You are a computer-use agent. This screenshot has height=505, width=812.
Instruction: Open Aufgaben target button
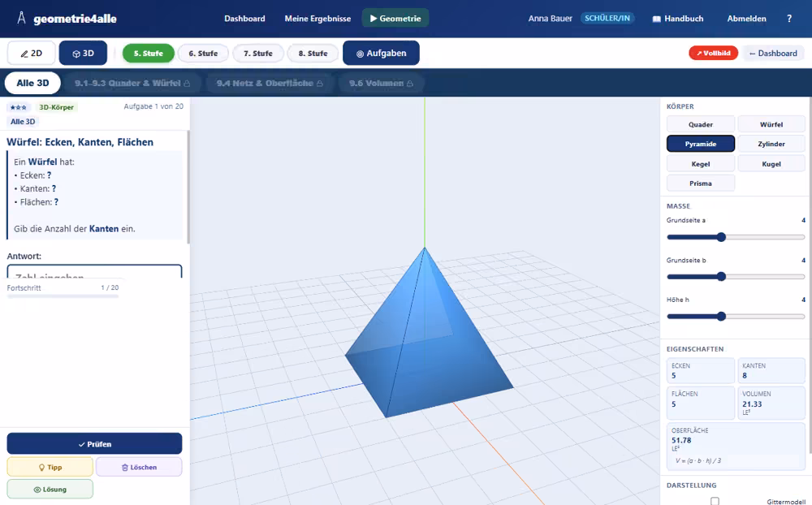381,54
